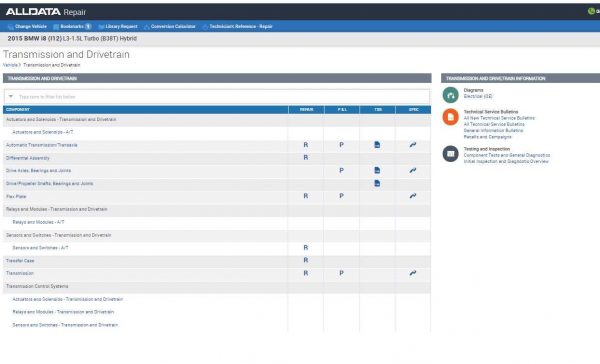This screenshot has width=600, height=364.
Task: Click the orange Technical Service Bulletins icon
Action: (x=451, y=117)
